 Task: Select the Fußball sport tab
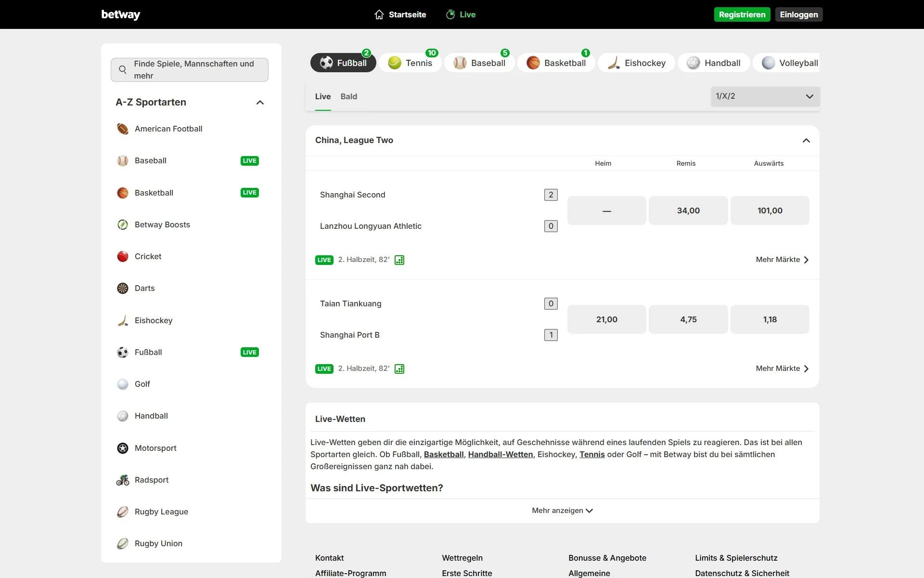point(343,63)
